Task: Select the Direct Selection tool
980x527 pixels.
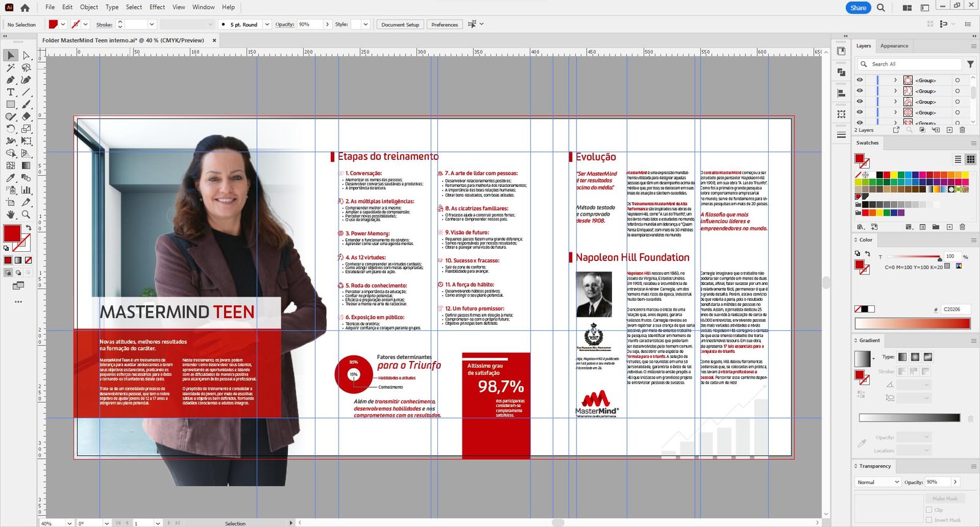Action: (x=26, y=55)
